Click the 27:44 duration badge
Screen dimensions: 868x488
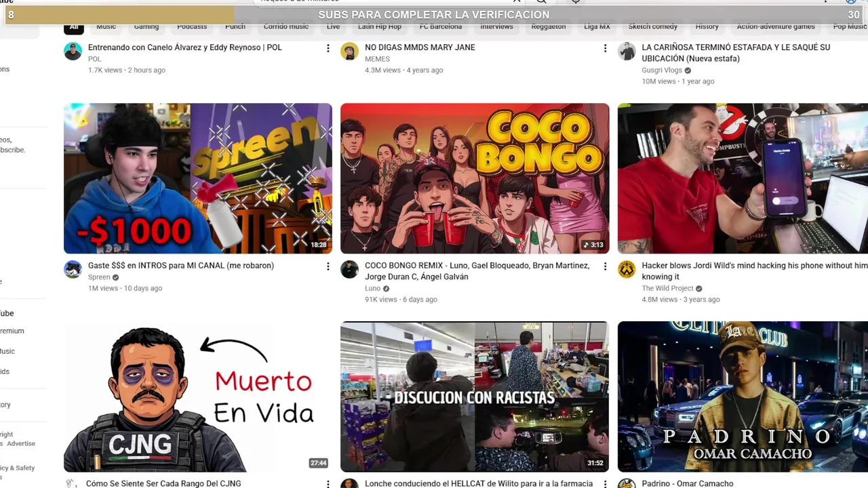click(319, 464)
